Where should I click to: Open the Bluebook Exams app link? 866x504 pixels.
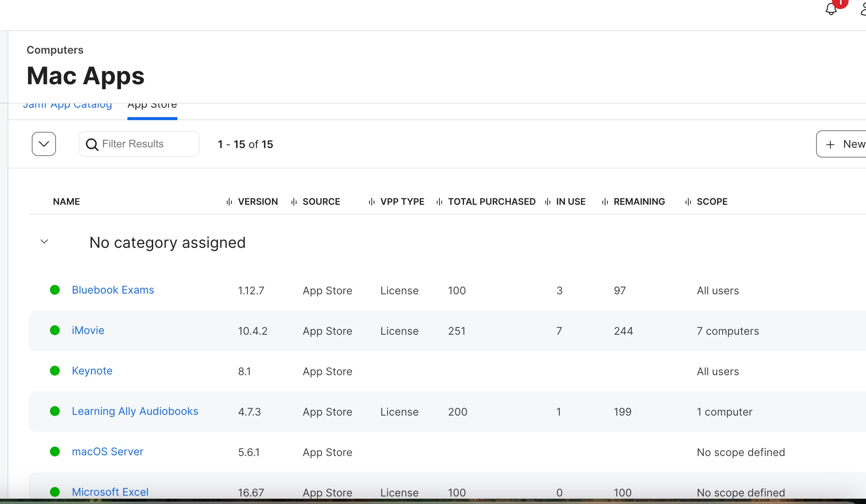tap(113, 290)
